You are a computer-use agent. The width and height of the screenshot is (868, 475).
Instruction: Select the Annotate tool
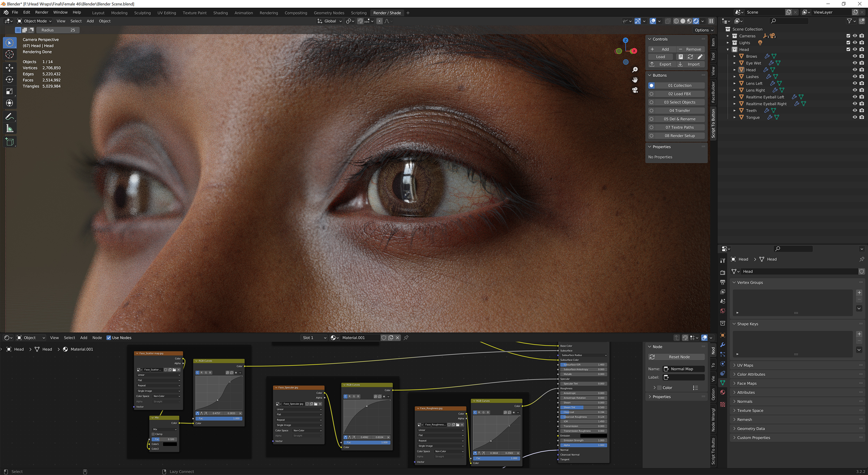point(9,116)
